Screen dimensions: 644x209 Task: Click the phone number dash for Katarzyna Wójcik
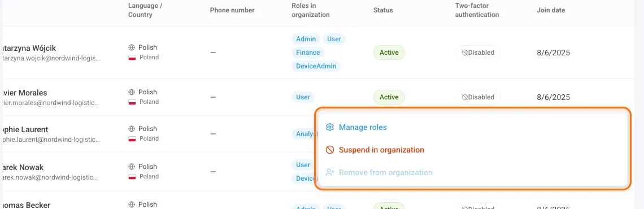point(213,53)
